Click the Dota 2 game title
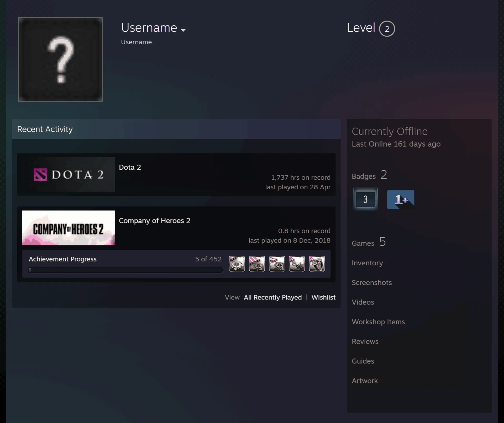The height and width of the screenshot is (423, 504). tap(130, 167)
